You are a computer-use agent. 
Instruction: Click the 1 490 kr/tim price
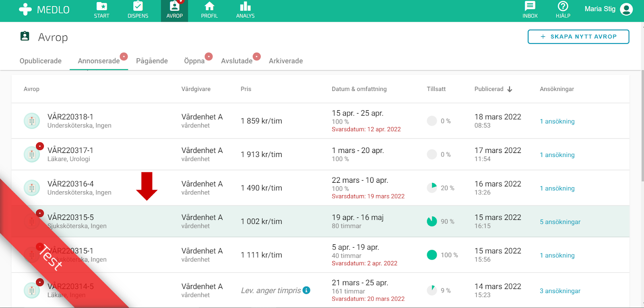(x=261, y=188)
